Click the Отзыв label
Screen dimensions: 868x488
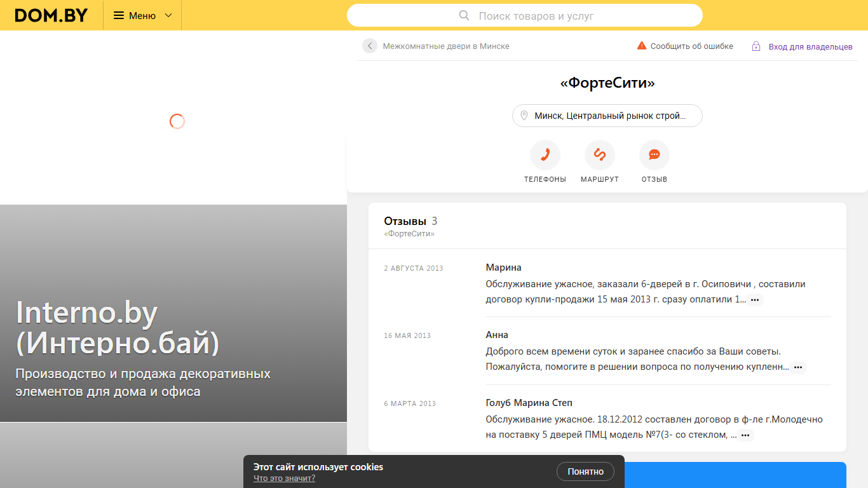[654, 180]
